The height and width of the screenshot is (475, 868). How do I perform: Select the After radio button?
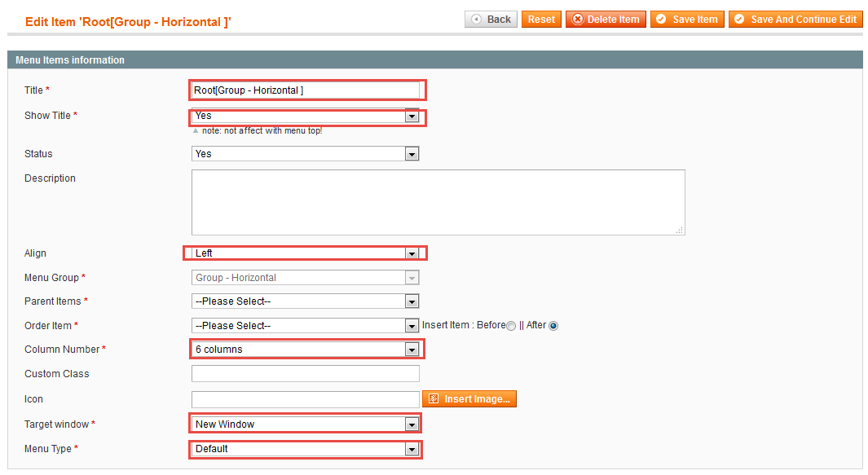(553, 326)
